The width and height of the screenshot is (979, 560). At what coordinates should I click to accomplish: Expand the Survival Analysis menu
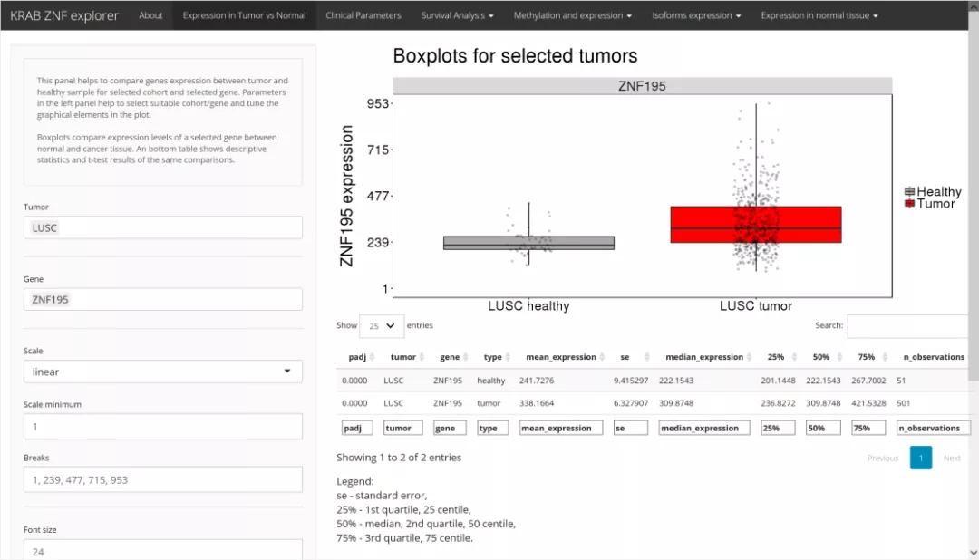click(x=457, y=15)
